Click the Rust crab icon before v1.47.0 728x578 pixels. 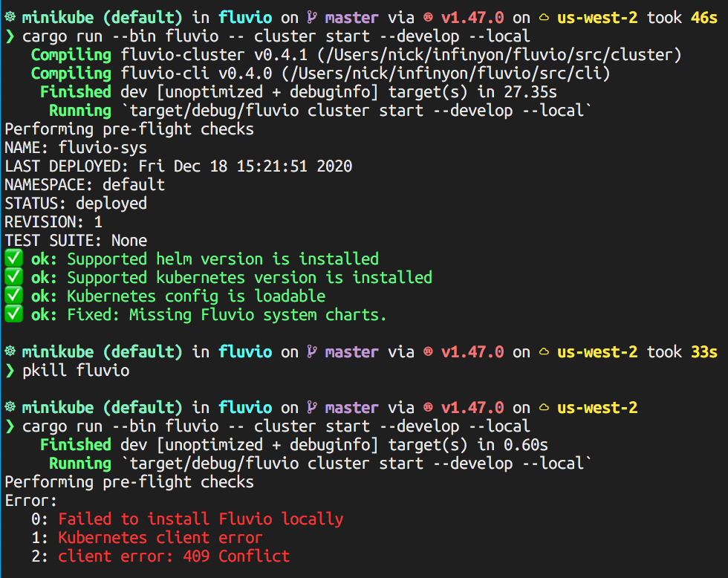coord(429,17)
